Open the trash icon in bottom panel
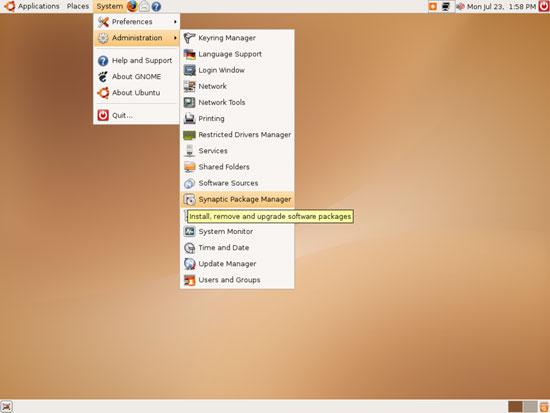 pos(544,407)
